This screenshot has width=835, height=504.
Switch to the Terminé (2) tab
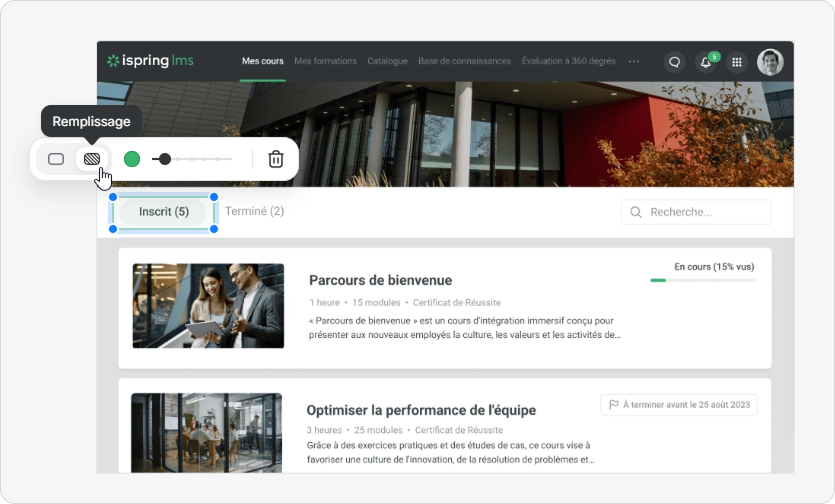(254, 212)
